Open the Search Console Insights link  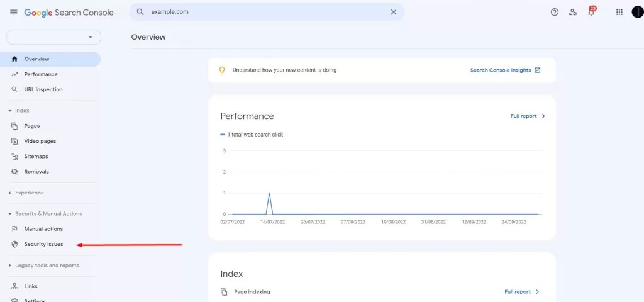[x=506, y=70]
